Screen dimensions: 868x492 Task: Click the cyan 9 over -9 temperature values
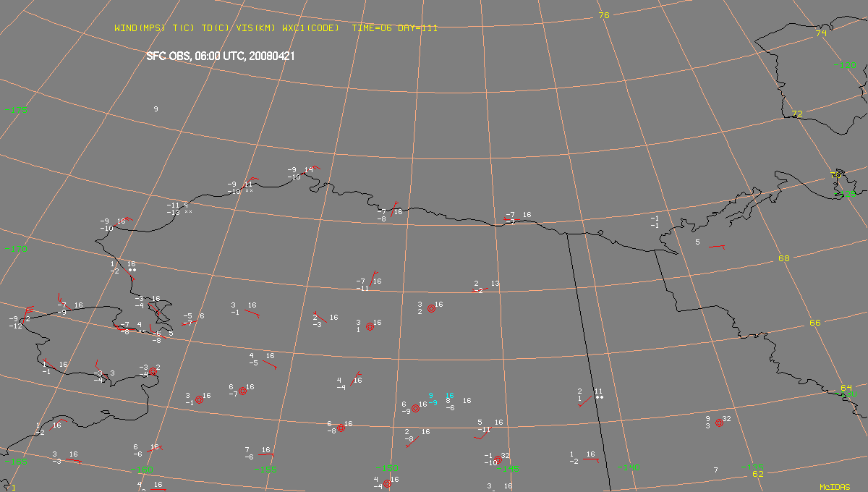pyautogui.click(x=432, y=399)
